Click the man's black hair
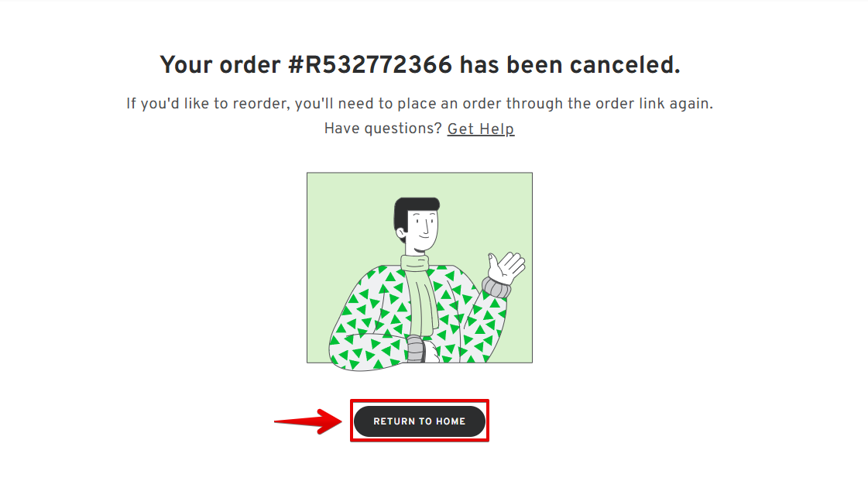Viewport: 868px width, 495px height. coord(413,209)
